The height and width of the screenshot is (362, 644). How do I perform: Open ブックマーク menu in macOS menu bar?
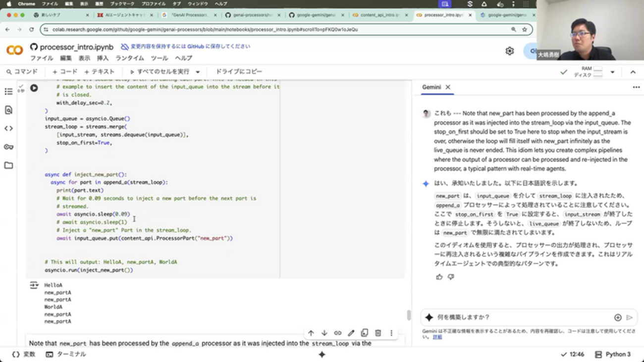122,3
